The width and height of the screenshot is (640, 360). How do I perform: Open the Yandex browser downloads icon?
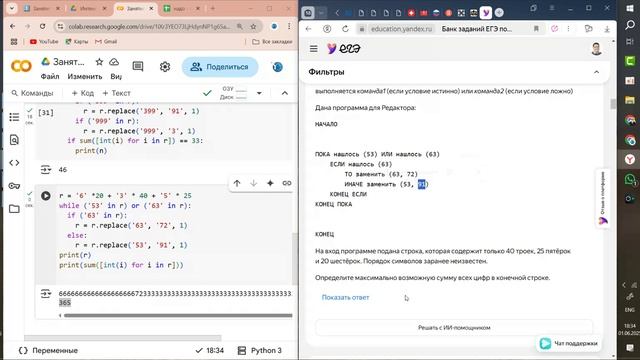point(607,29)
